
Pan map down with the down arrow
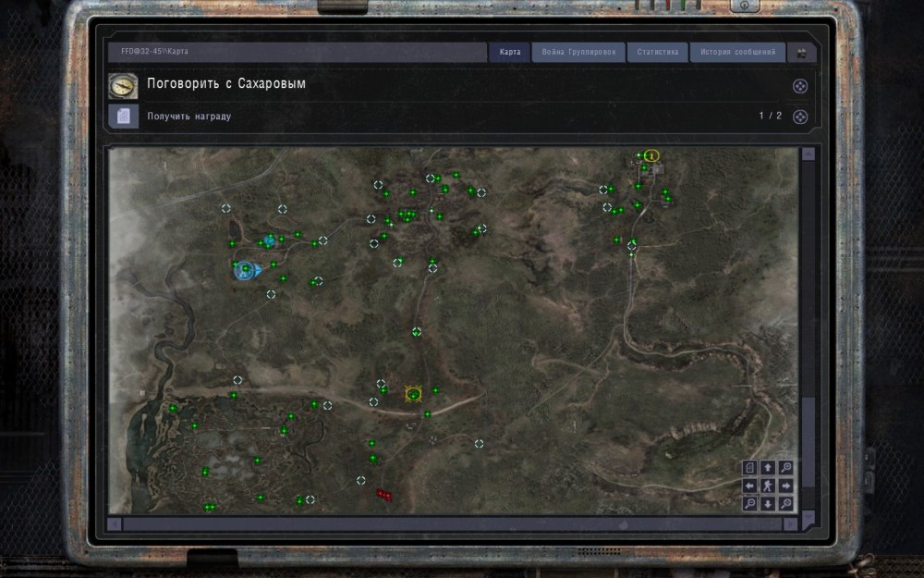tap(767, 504)
